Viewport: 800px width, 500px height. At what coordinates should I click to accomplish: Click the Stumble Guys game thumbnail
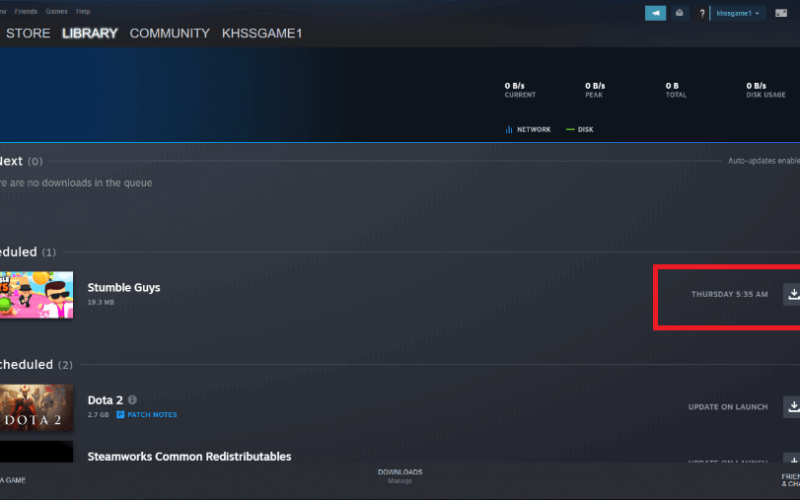click(x=36, y=295)
